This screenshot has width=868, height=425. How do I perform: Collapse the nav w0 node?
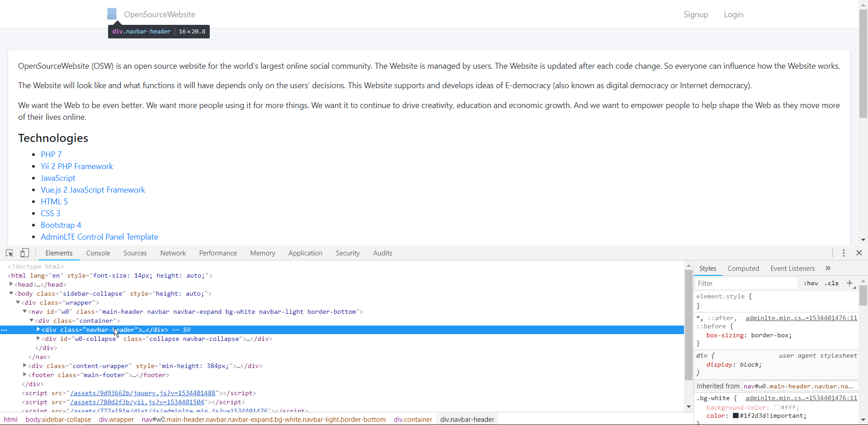click(25, 312)
